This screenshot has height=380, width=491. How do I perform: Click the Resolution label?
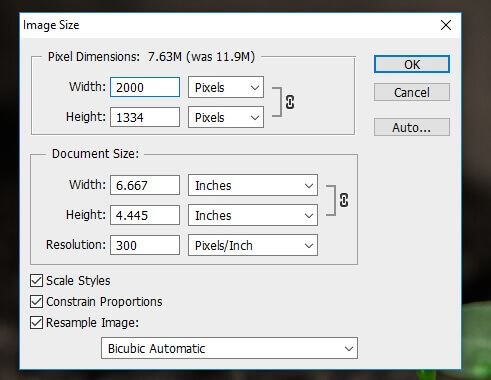76,245
